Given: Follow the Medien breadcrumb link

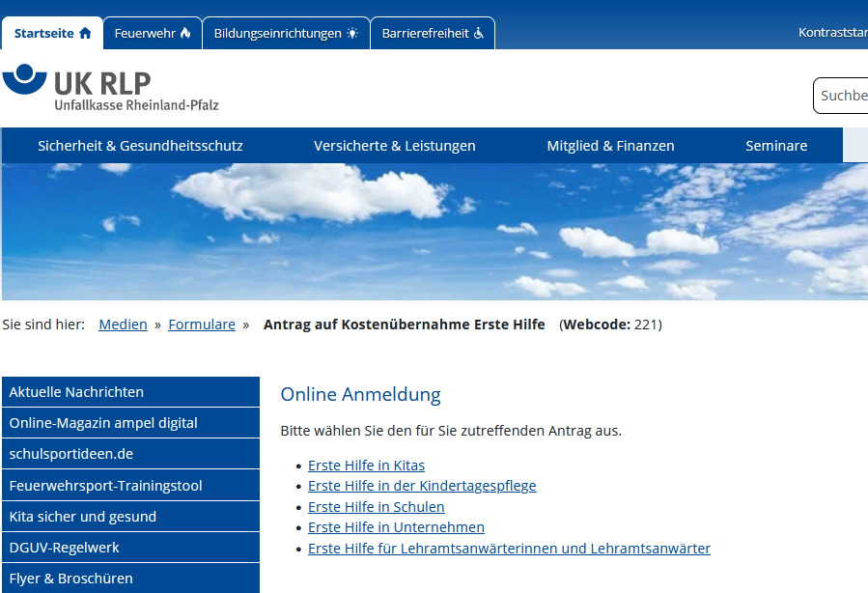Looking at the screenshot, I should coord(123,325).
